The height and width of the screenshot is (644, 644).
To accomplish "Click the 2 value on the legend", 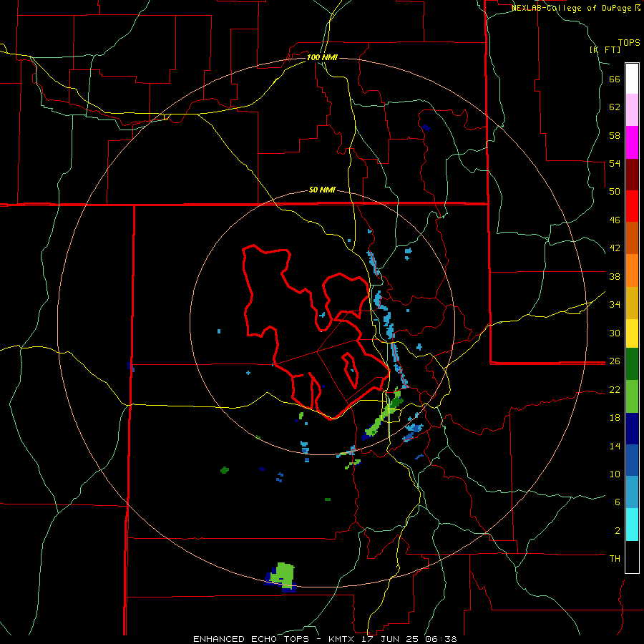I will click(x=618, y=531).
